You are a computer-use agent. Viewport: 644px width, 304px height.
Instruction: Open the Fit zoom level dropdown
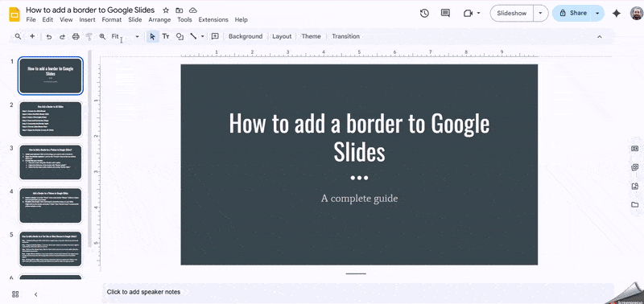[126, 36]
